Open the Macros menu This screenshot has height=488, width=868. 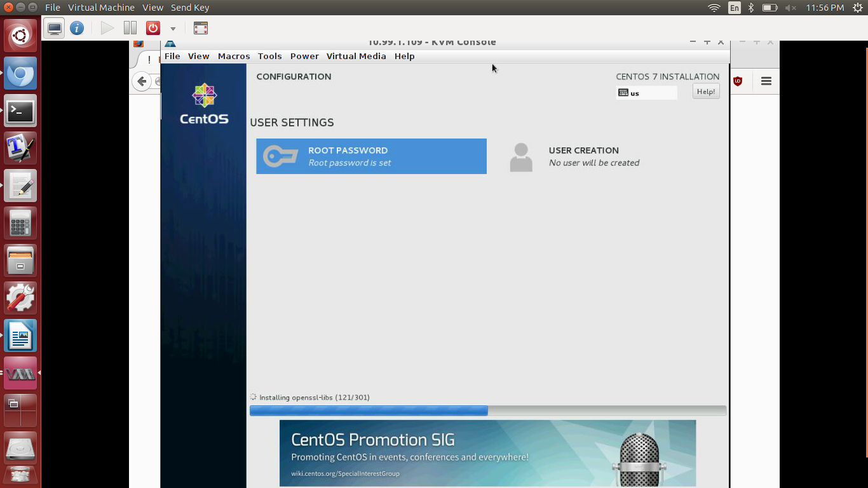tap(234, 56)
